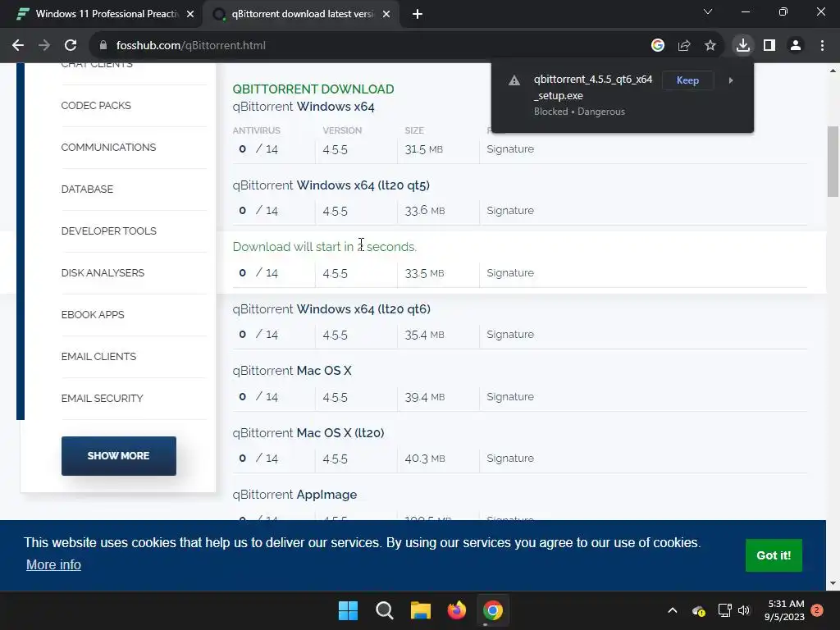840x630 pixels.
Task: Share this page via share icon
Action: tap(684, 46)
